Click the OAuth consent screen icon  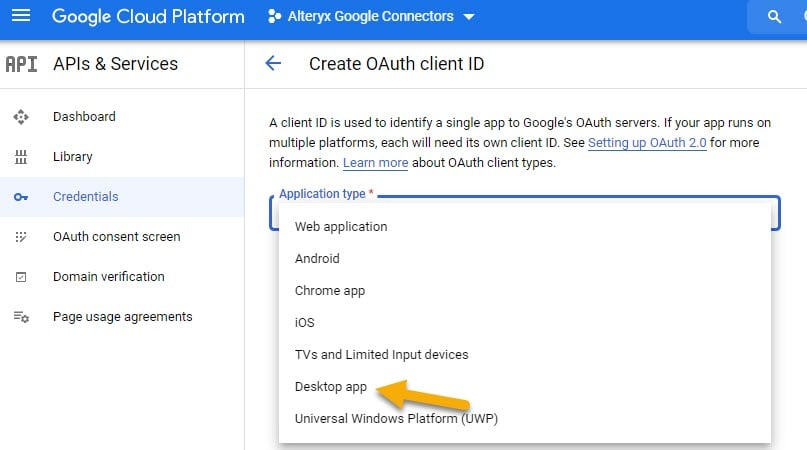pos(21,237)
